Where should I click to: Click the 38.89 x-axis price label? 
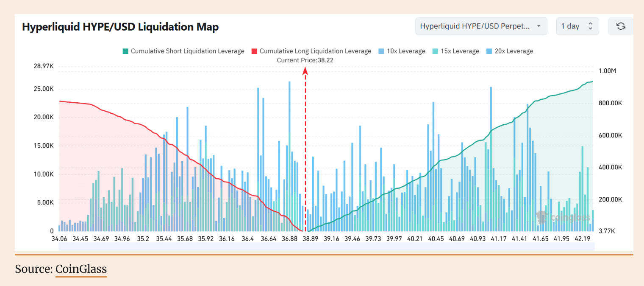(310, 239)
